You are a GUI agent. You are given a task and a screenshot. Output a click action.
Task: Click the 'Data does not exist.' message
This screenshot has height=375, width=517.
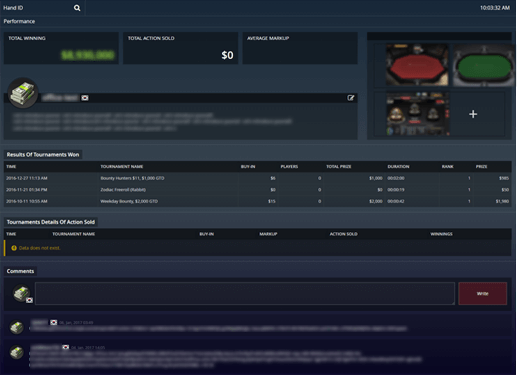tap(40, 248)
